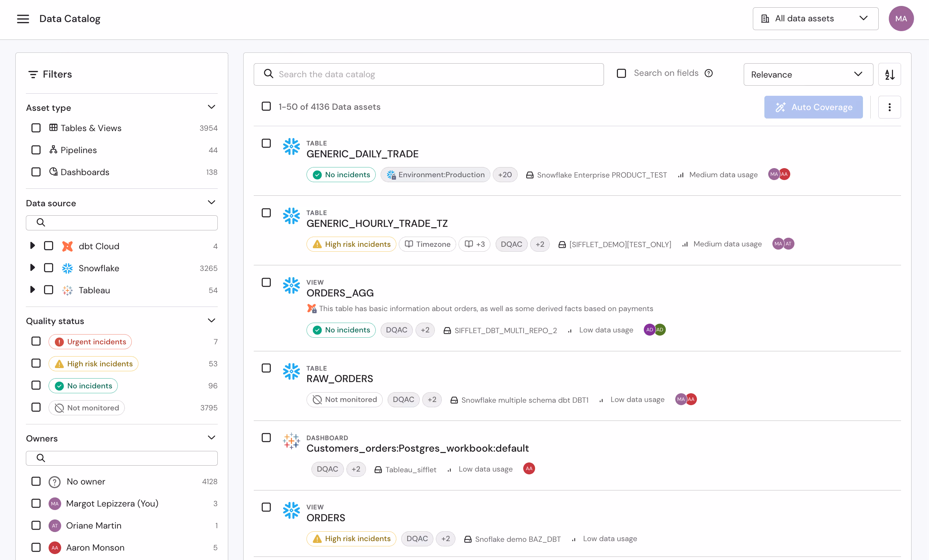929x560 pixels.
Task: Open the hamburger navigation menu
Action: (23, 19)
